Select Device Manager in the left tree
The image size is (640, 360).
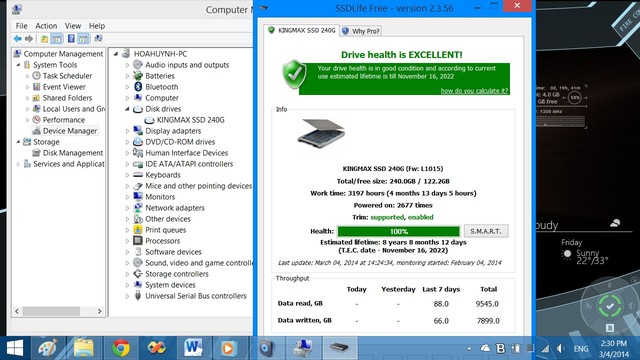point(70,131)
